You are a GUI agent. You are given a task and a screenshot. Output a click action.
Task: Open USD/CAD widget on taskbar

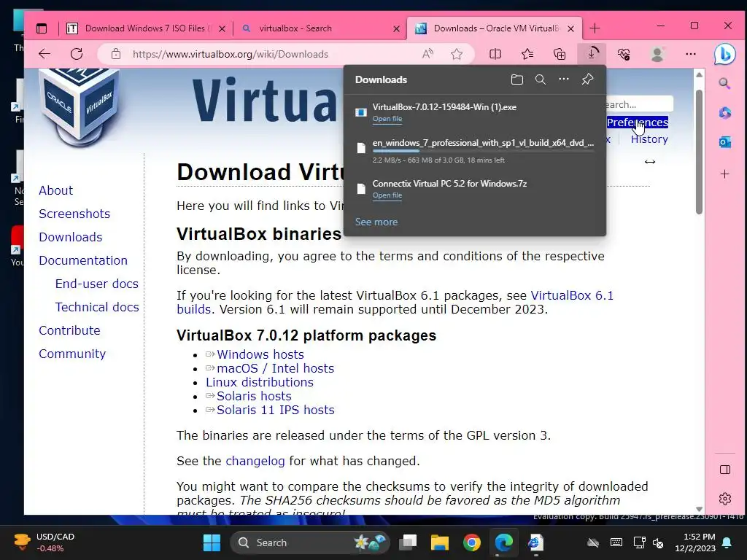[x=44, y=542]
